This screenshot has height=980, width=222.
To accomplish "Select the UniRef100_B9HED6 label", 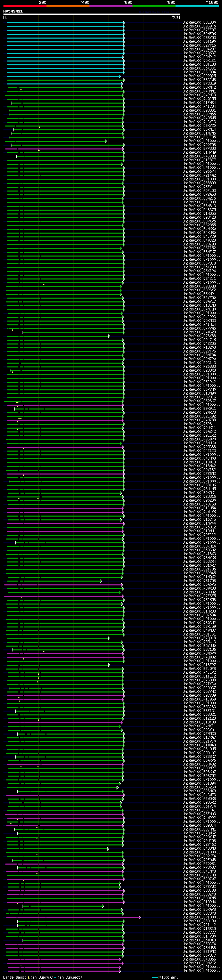I will (x=199, y=34).
